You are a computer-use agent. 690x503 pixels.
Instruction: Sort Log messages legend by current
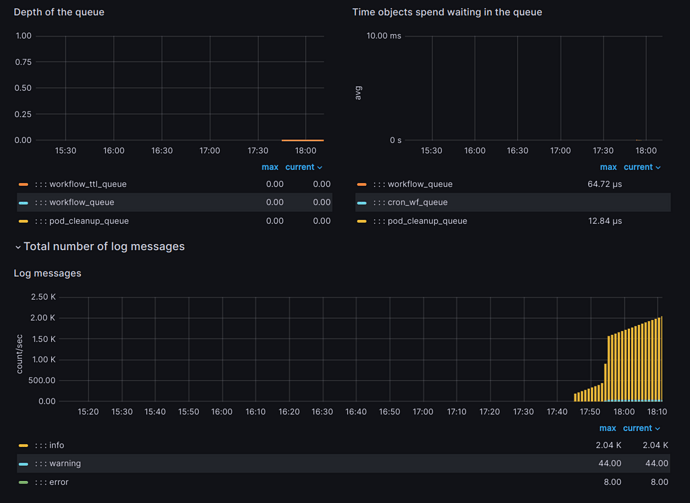click(642, 428)
